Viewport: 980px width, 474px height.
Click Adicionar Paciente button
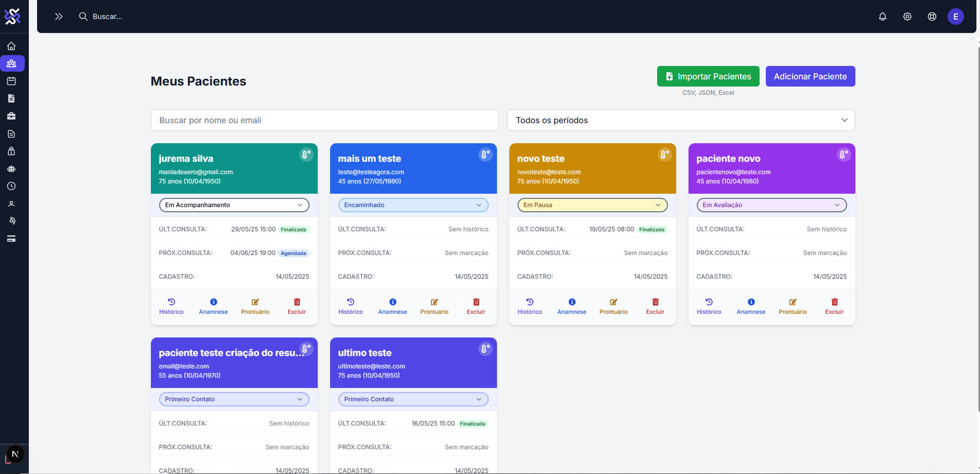pos(811,76)
